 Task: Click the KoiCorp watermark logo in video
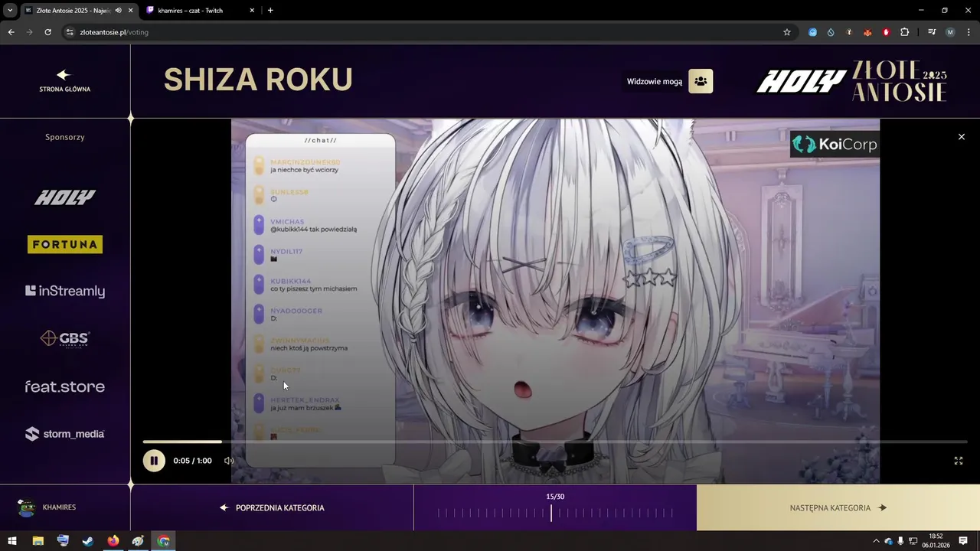coord(835,144)
